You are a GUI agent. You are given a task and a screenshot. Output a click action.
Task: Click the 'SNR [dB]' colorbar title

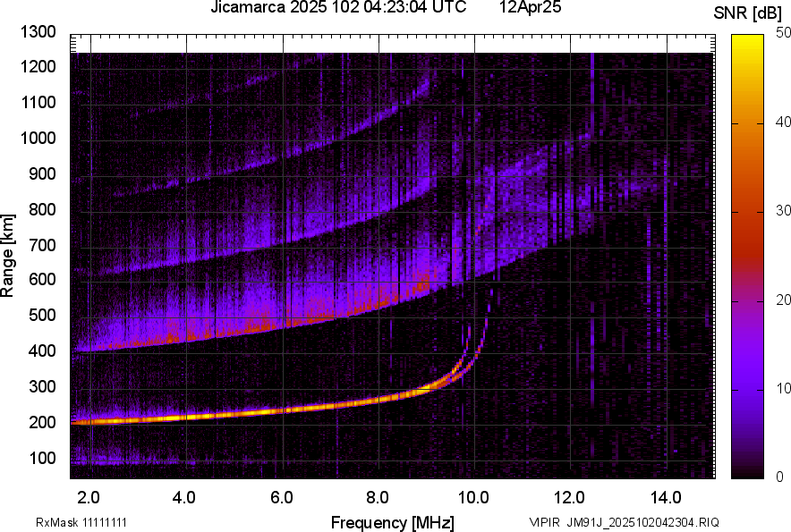[x=747, y=13]
